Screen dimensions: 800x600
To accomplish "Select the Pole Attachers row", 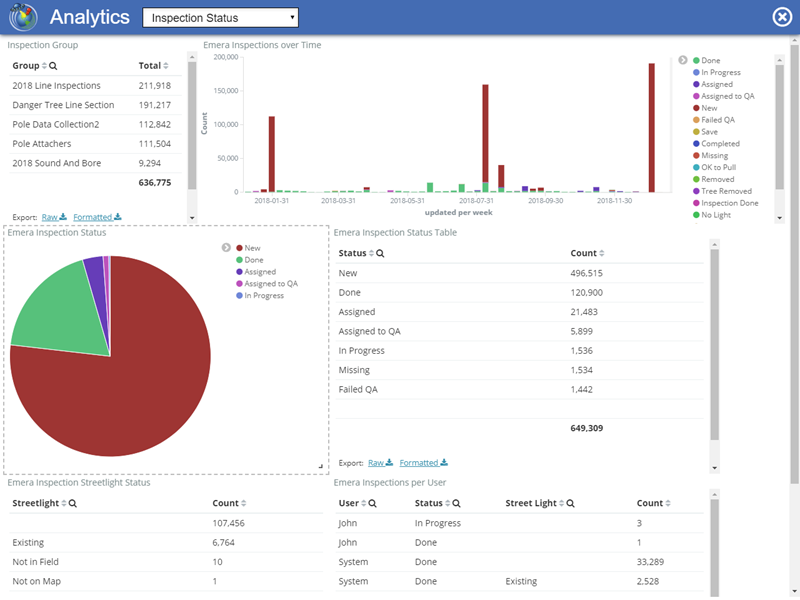I will [x=95, y=144].
